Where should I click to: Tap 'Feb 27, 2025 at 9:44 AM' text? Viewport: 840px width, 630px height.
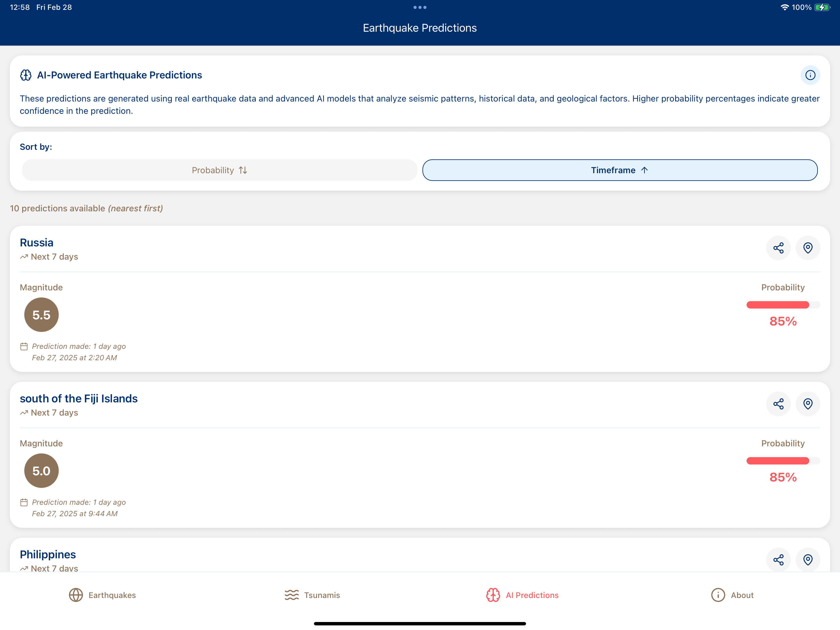coord(75,513)
